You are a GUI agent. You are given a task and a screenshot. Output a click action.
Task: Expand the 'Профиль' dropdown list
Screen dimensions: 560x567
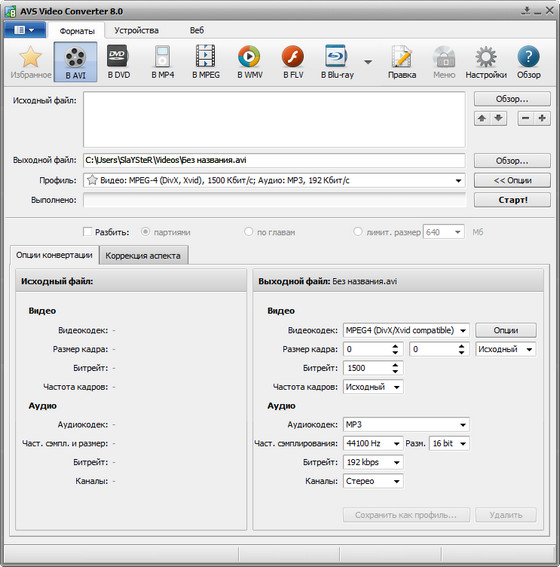458,180
